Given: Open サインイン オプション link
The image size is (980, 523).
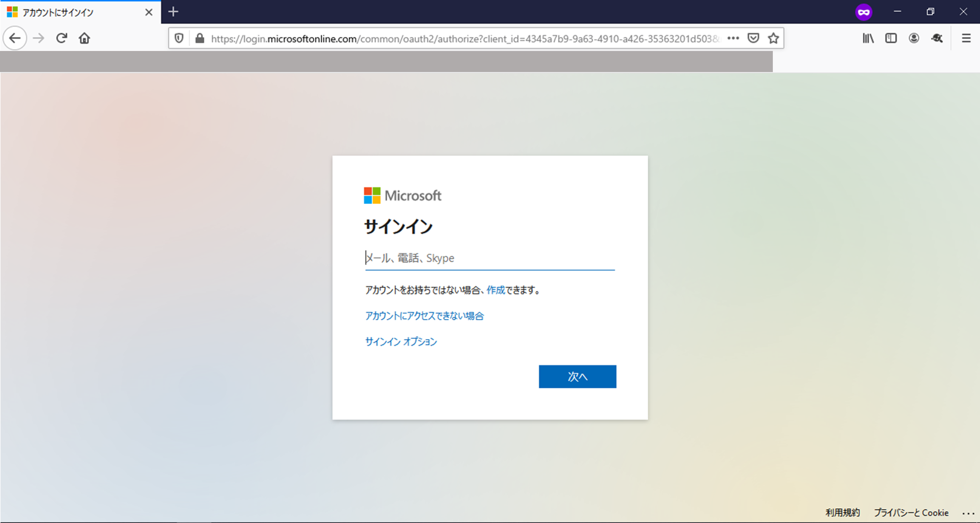Looking at the screenshot, I should pyautogui.click(x=401, y=341).
